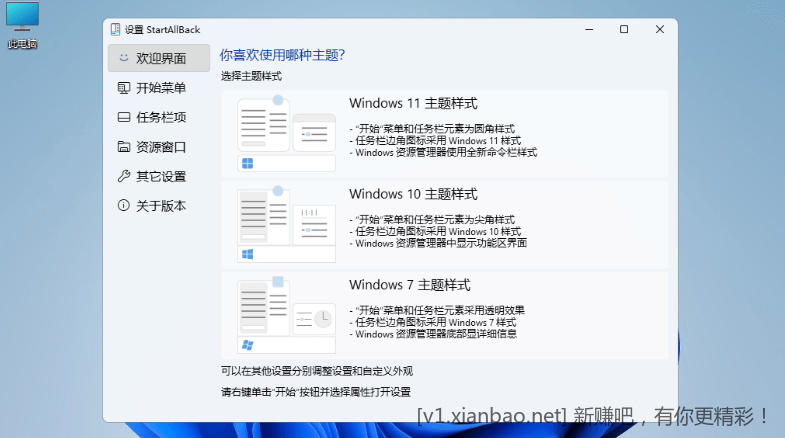Image resolution: width=785 pixels, height=438 pixels.
Task: Click the wrench icon beside 其它设置
Action: (124, 176)
